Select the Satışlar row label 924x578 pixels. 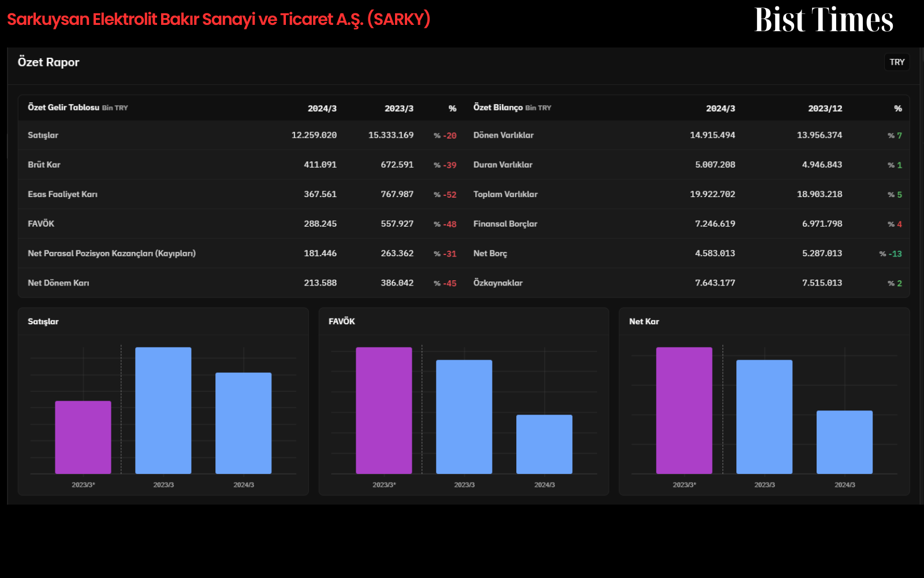[43, 135]
